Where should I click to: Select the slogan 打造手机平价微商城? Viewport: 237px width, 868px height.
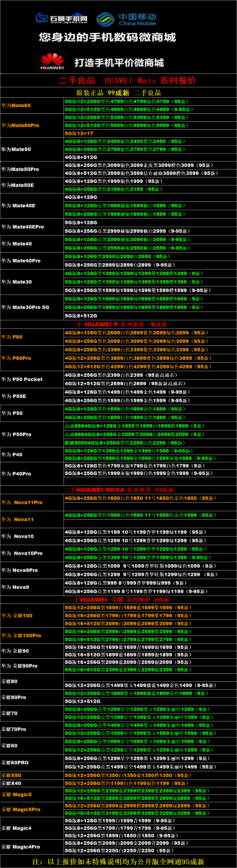click(119, 63)
